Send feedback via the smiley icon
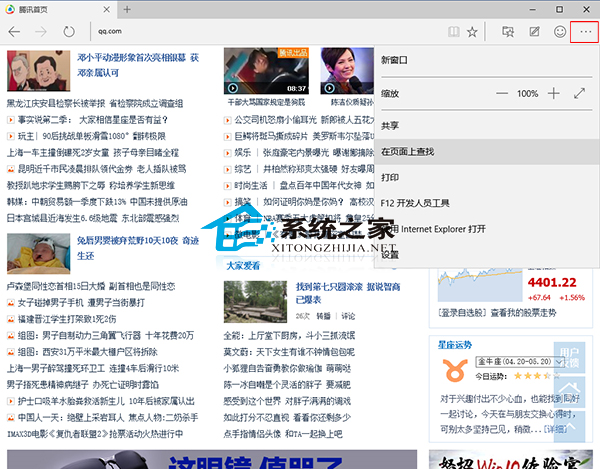The width and height of the screenshot is (600, 469). pos(560,32)
